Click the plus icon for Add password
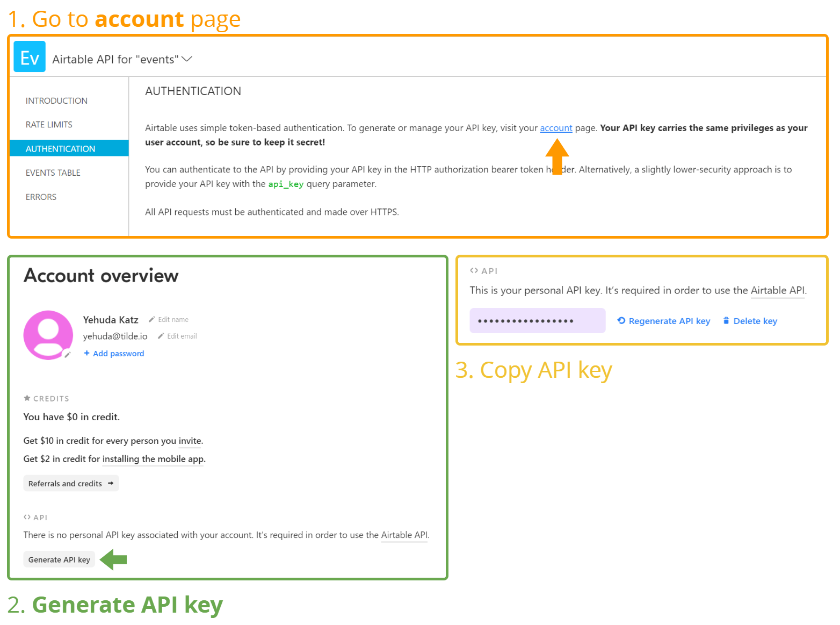Screen dimensions: 840x625 point(86,353)
